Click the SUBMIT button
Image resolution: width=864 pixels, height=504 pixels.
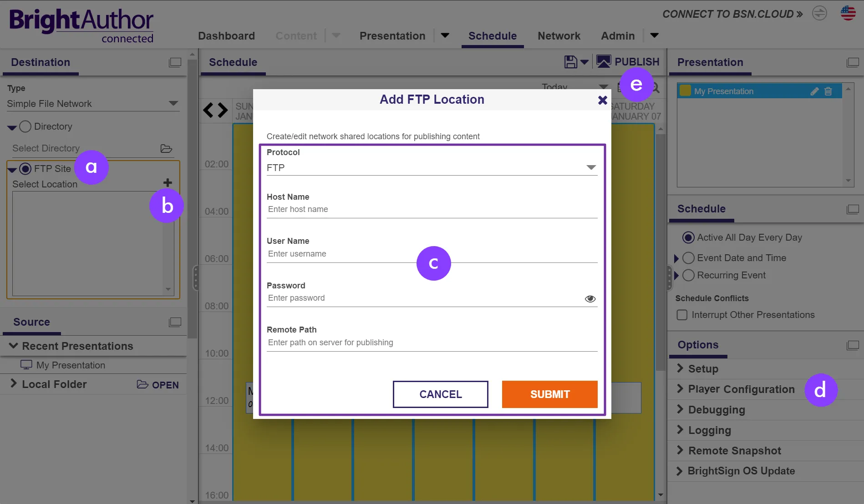click(550, 394)
